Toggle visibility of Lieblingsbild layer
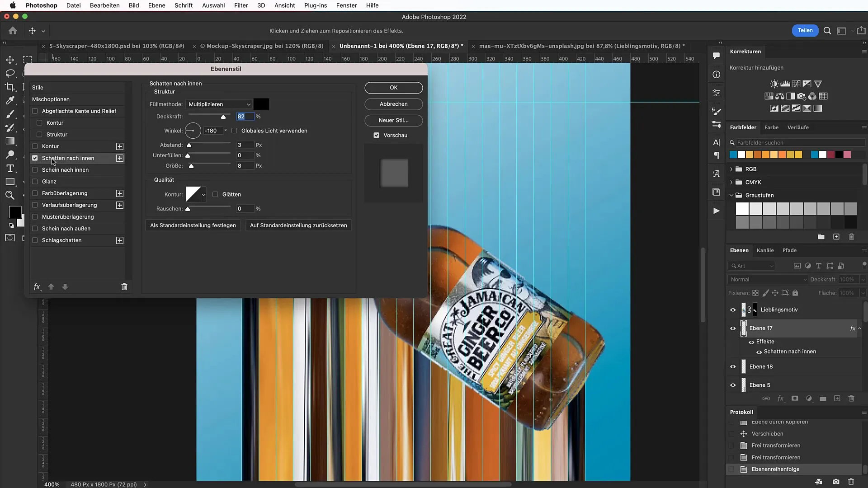The width and height of the screenshot is (868, 488). [x=733, y=310]
